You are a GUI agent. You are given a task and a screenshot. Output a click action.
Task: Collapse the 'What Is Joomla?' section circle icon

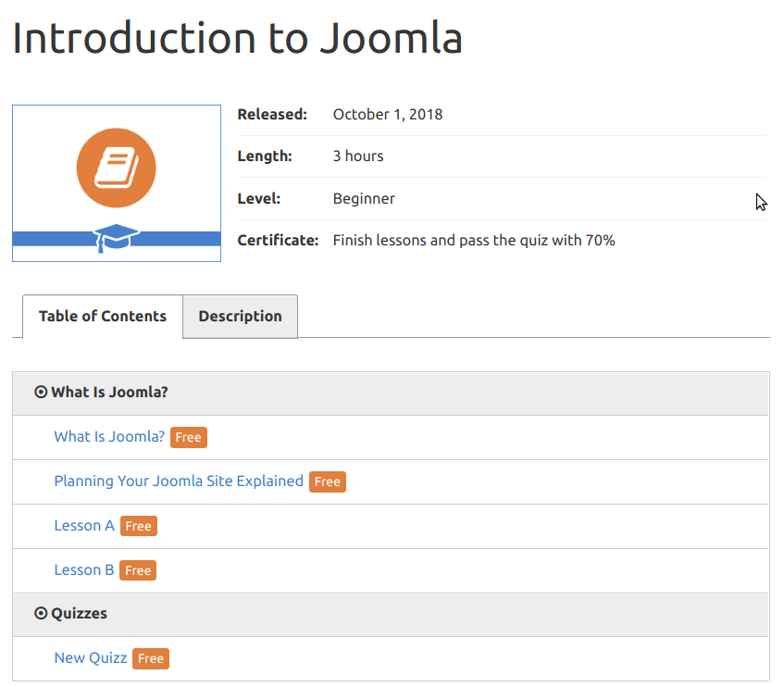[41, 392]
